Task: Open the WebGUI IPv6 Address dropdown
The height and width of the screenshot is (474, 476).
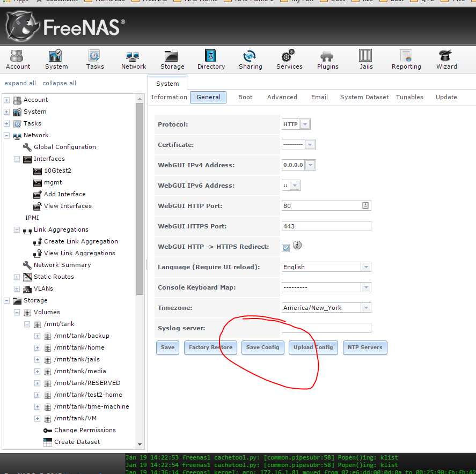Action: pyautogui.click(x=295, y=186)
